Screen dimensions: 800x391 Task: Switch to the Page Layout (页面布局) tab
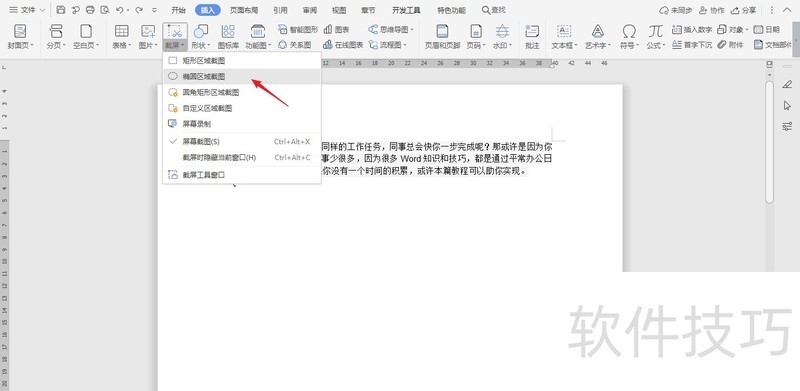(x=243, y=10)
